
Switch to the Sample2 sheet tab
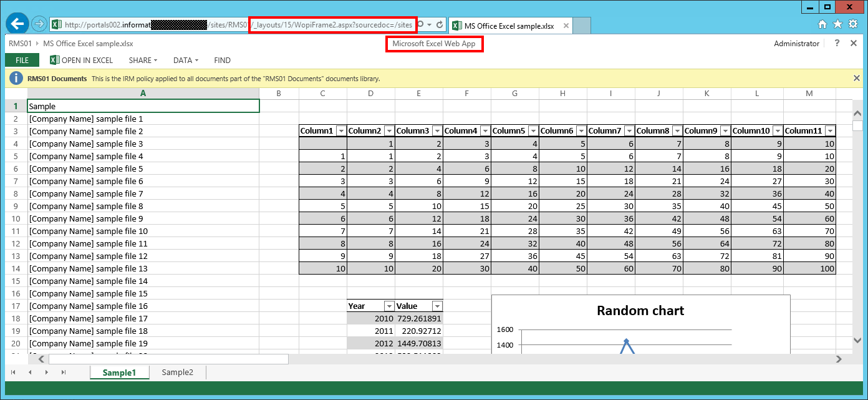point(178,373)
